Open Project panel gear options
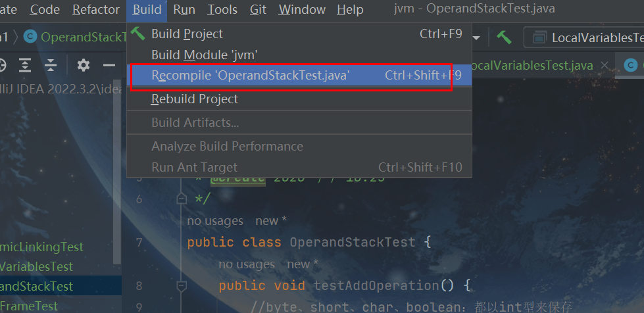This screenshot has height=313, width=644. click(83, 65)
